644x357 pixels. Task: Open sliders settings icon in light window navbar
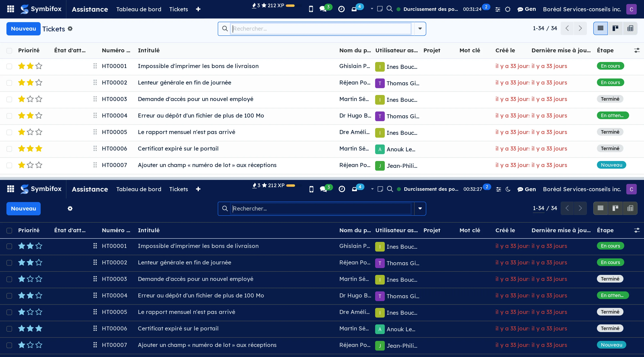click(x=498, y=9)
